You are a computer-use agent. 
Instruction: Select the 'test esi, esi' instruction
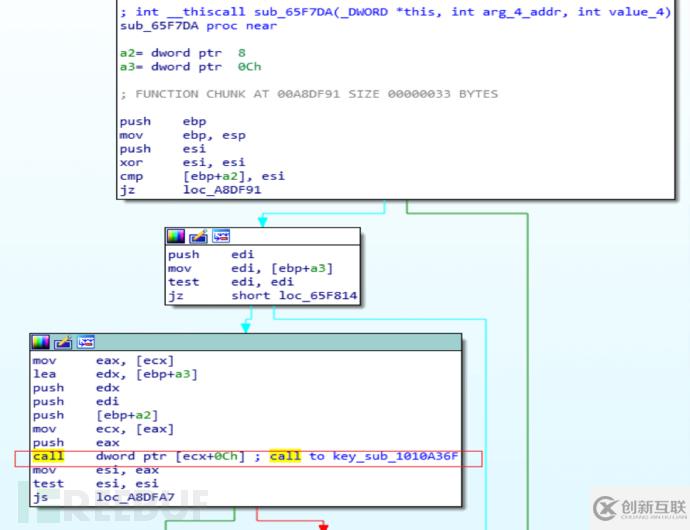[95, 484]
